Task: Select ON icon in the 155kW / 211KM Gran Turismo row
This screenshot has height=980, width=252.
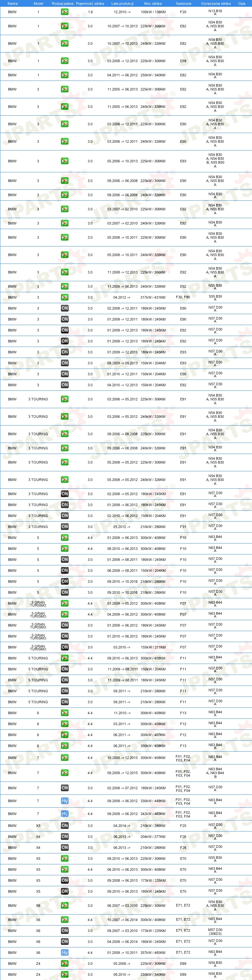Action: pyautogui.click(x=65, y=647)
